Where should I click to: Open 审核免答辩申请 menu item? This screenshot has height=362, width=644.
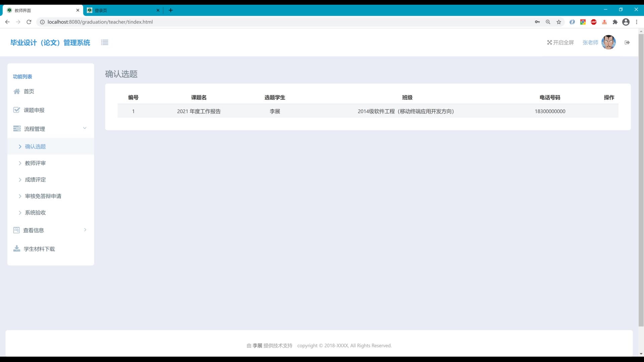(x=43, y=196)
